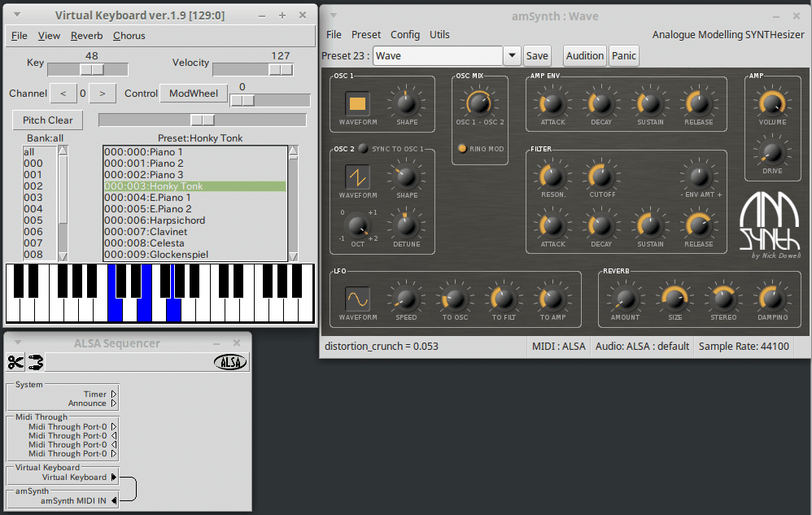Click the Reverb Damping knob
Viewport: 812px width, 515px height.
(772, 299)
